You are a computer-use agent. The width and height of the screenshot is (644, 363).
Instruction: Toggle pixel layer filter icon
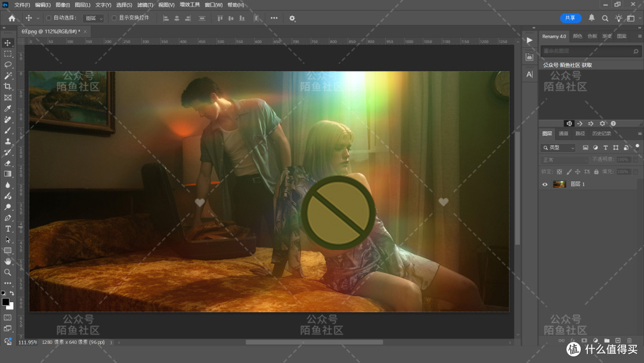click(586, 147)
